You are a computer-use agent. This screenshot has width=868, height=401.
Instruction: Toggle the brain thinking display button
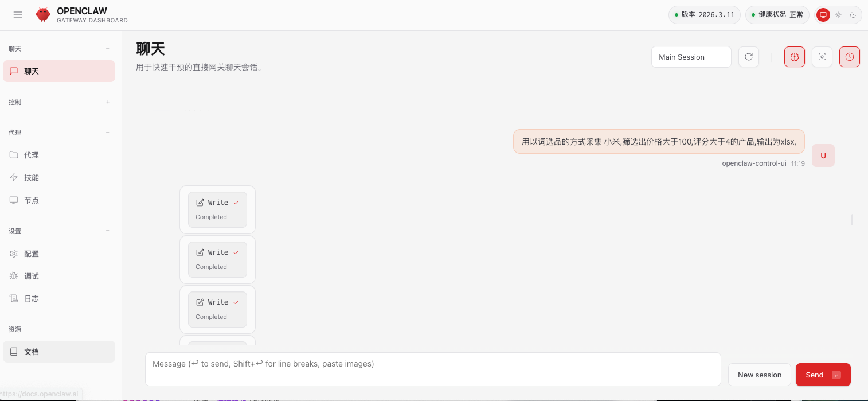795,57
